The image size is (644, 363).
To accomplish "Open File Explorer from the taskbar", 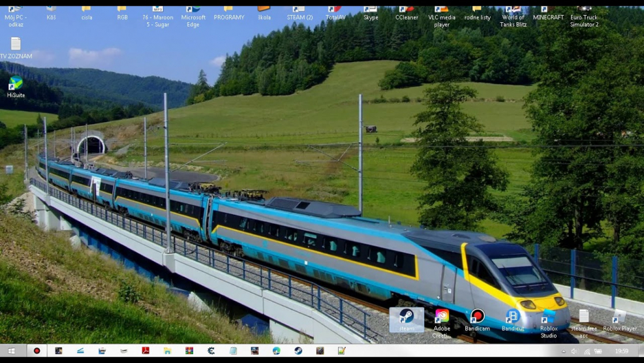I will pyautogui.click(x=167, y=351).
